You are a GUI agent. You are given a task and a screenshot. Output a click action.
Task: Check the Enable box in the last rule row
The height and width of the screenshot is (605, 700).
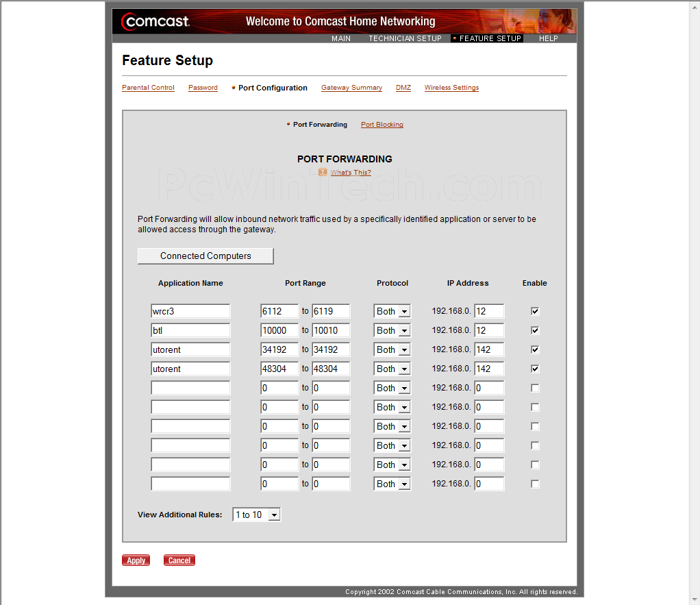[535, 484]
